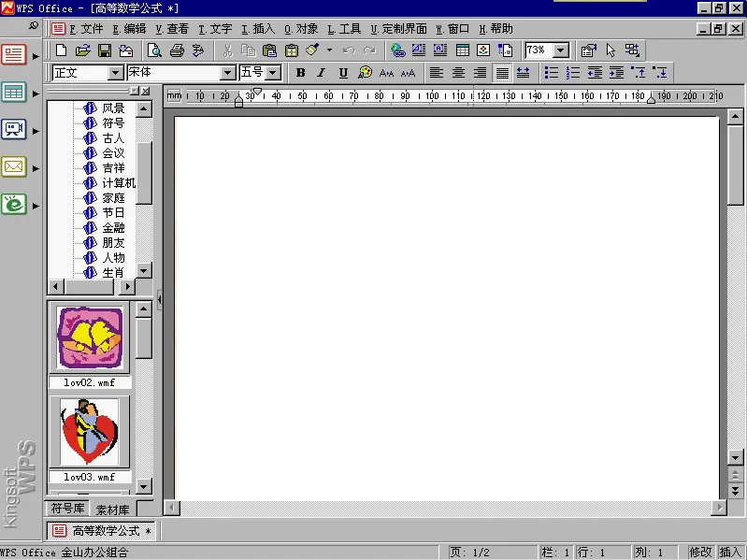The width and height of the screenshot is (747, 560).
Task: Open a file with the folder icon
Action: (82, 50)
